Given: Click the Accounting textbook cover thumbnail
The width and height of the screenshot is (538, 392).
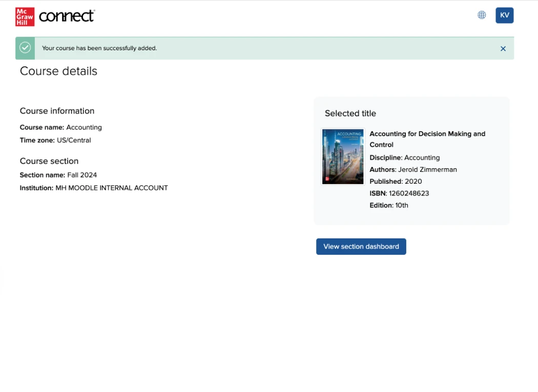Looking at the screenshot, I should (343, 157).
